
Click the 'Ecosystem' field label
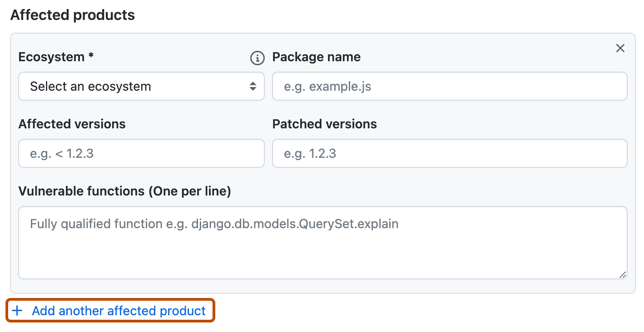pos(51,57)
